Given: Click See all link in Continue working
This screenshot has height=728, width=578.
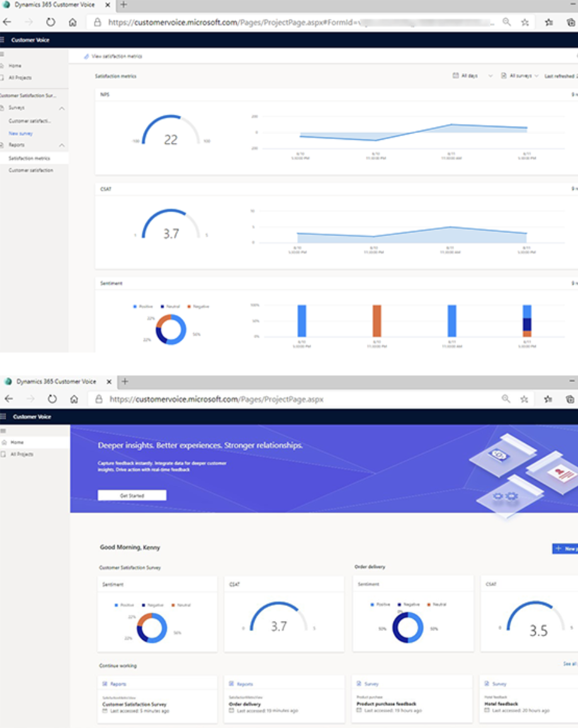Looking at the screenshot, I should [570, 664].
